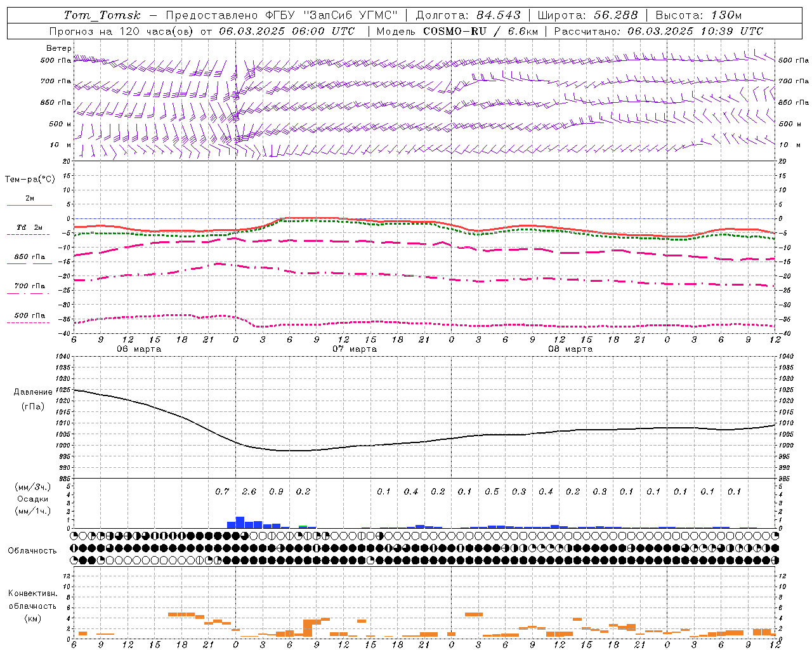Click the Конвективн. облачность (км) label
This screenshot has width=812, height=650.
coord(32,606)
